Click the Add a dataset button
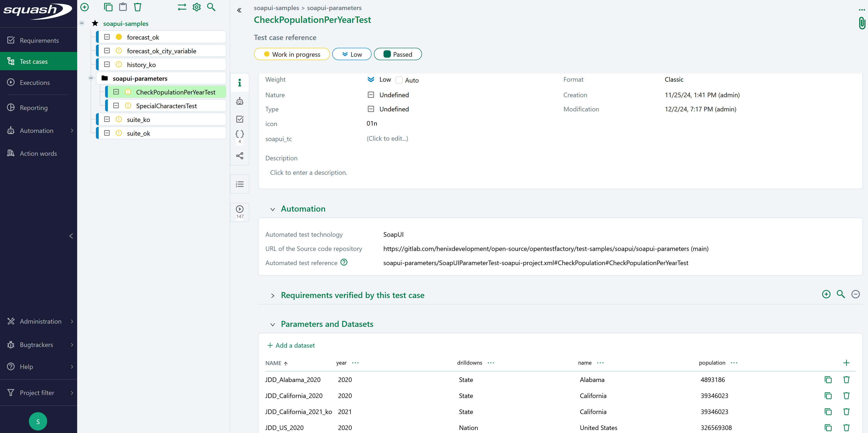The height and width of the screenshot is (433, 868). pyautogui.click(x=291, y=345)
